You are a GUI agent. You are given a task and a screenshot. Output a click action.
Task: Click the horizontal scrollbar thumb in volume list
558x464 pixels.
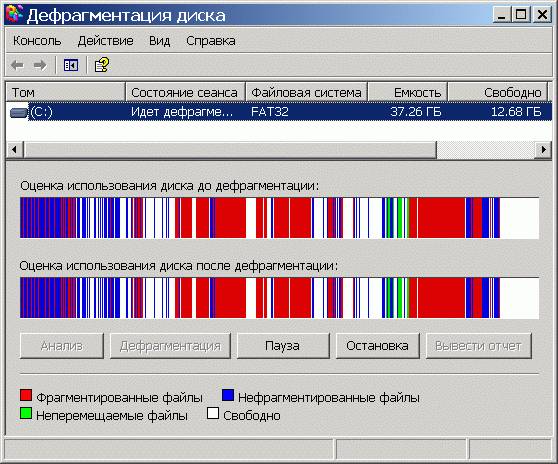[x=230, y=149]
